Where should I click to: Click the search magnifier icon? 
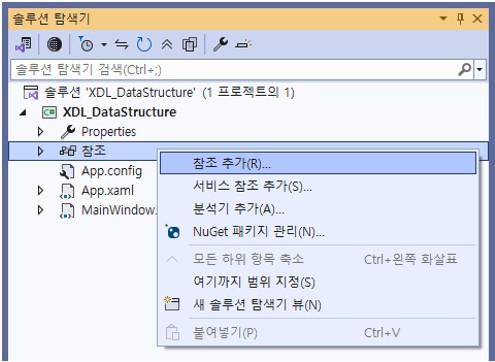tap(465, 70)
